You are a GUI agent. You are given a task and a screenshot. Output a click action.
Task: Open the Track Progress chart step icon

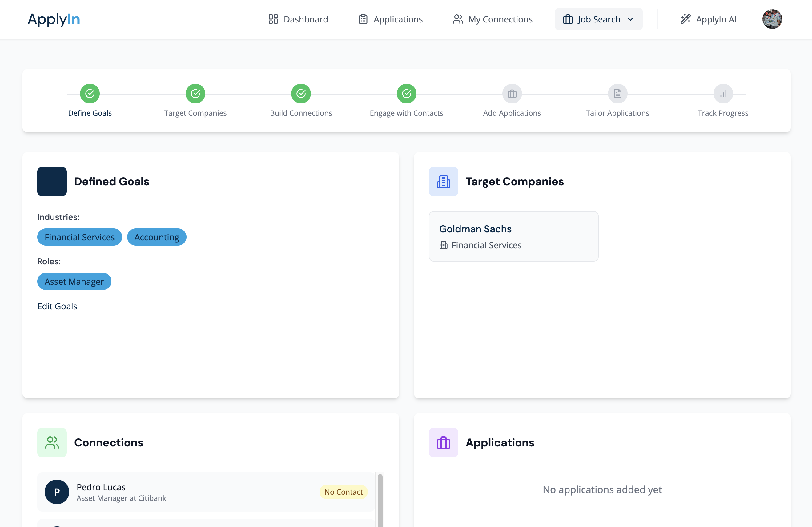click(x=723, y=94)
